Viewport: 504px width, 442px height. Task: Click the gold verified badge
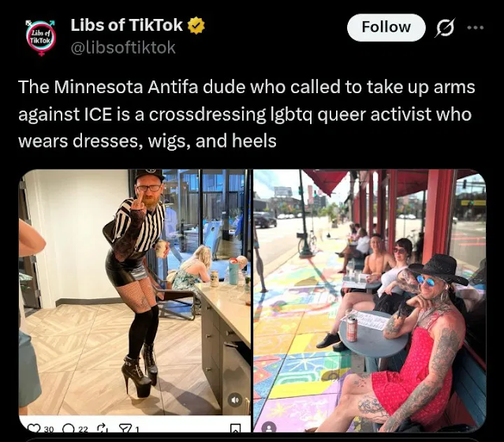tap(196, 25)
